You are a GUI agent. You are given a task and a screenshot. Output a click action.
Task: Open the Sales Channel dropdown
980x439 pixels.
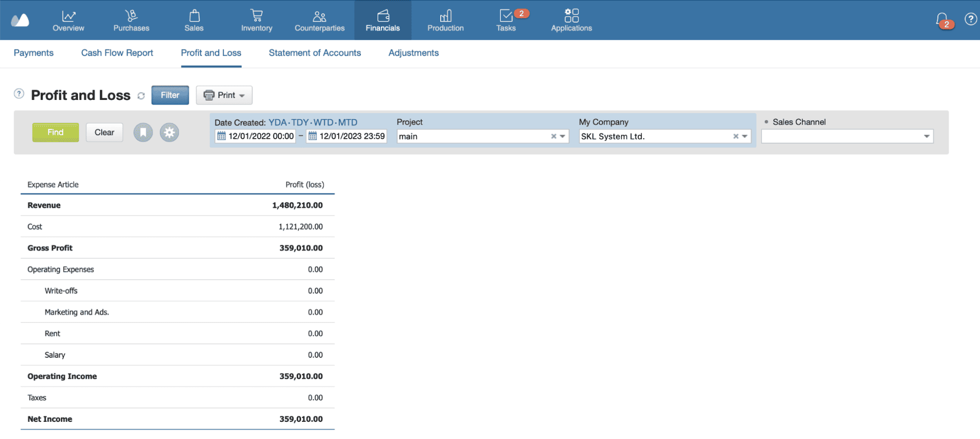click(926, 136)
